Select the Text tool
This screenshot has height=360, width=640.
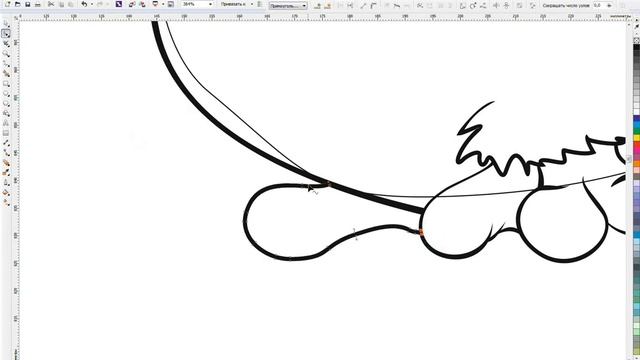(x=6, y=123)
